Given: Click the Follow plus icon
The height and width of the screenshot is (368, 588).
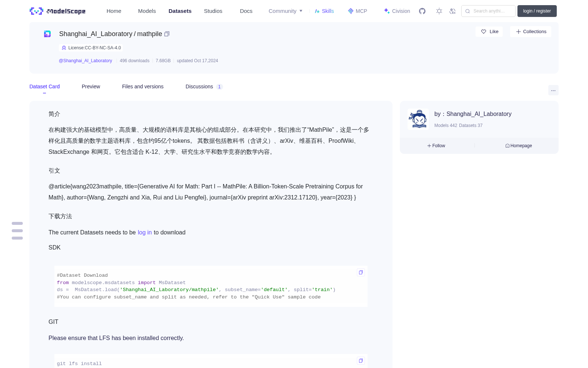Looking at the screenshot, I should pyautogui.click(x=429, y=146).
